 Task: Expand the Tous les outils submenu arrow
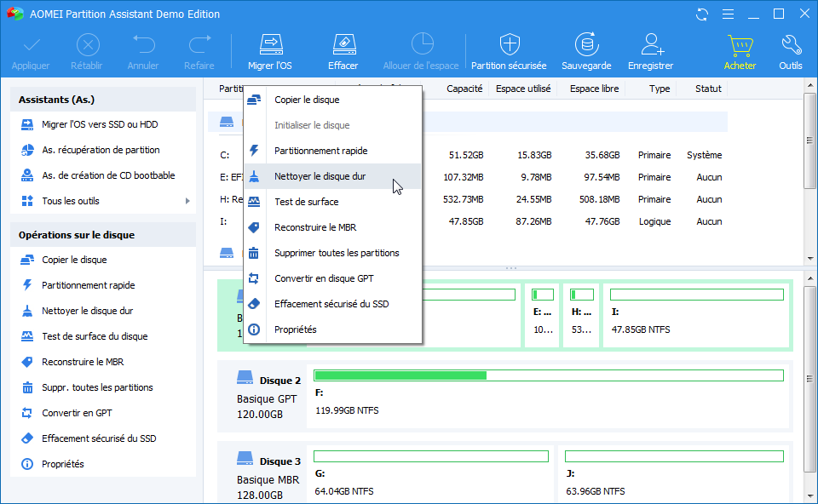click(x=187, y=201)
